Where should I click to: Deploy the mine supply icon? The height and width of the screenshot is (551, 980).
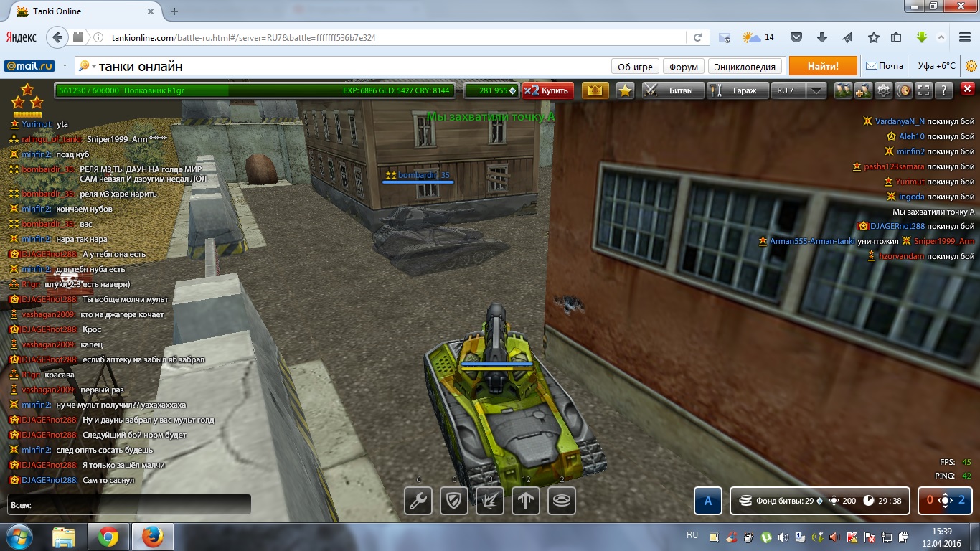(x=562, y=501)
